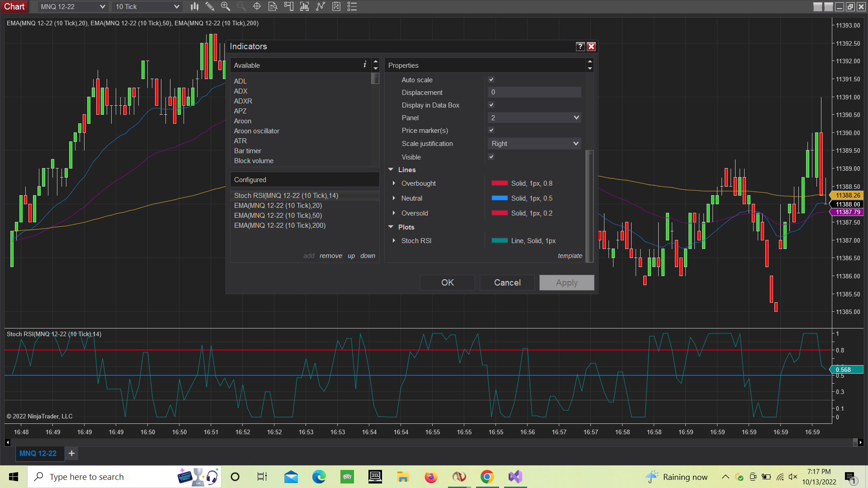Image resolution: width=868 pixels, height=488 pixels.
Task: Select the drawing tools pencil icon
Action: [x=210, y=6]
